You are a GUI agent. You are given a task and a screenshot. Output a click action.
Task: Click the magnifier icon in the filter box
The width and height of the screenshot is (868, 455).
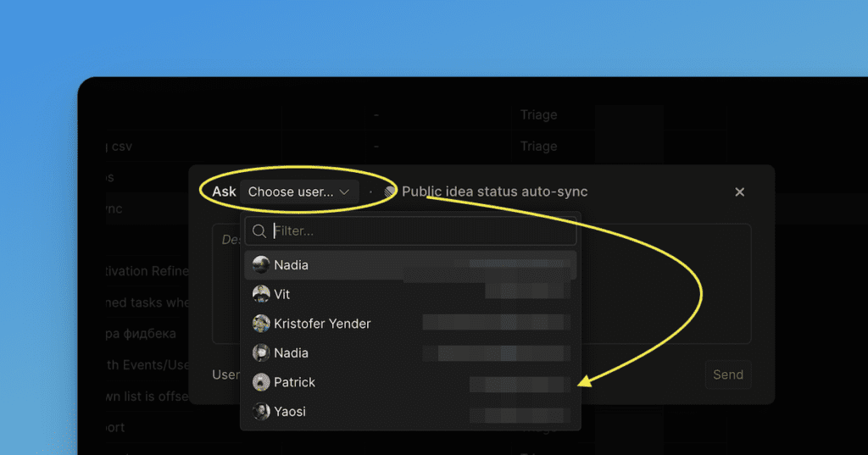pos(259,231)
